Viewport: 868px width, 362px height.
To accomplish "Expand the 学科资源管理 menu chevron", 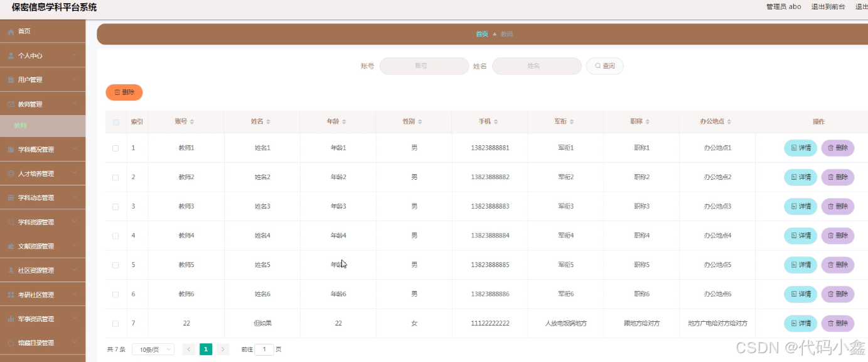I will point(74,222).
